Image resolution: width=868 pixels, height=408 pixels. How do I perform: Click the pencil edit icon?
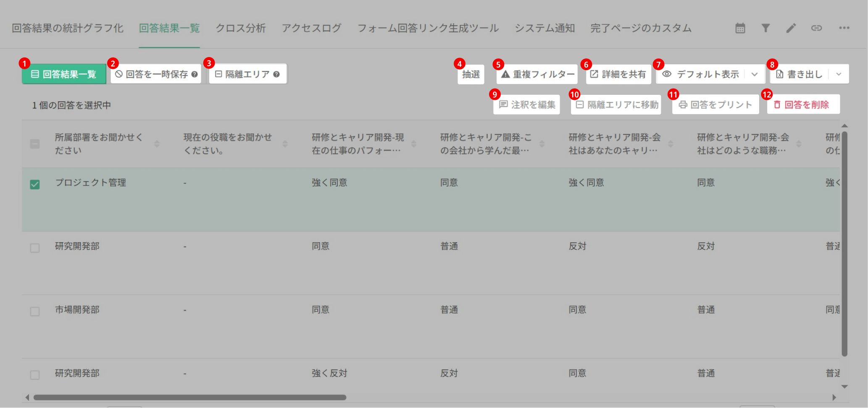click(x=791, y=28)
